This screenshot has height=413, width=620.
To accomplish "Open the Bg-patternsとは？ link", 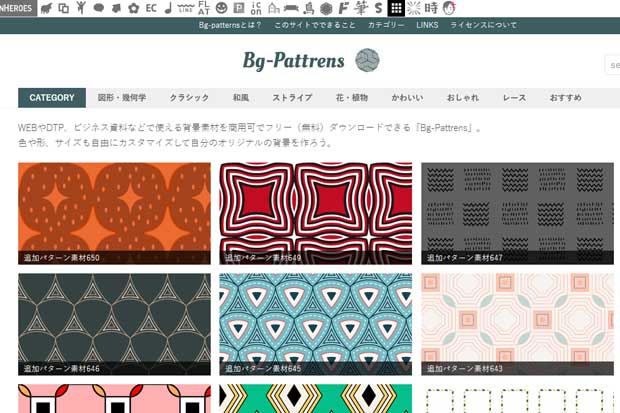I will [x=230, y=24].
